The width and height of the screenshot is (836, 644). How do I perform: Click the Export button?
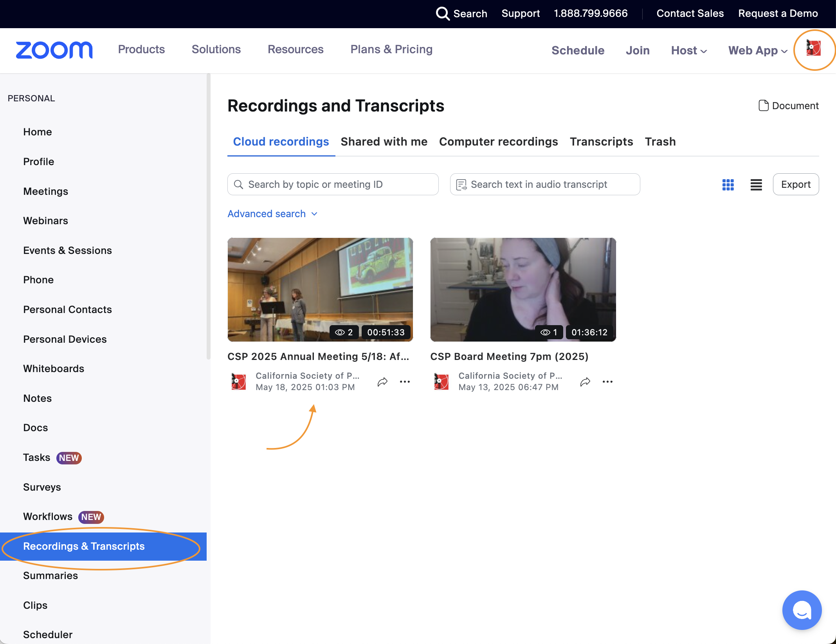point(796,184)
